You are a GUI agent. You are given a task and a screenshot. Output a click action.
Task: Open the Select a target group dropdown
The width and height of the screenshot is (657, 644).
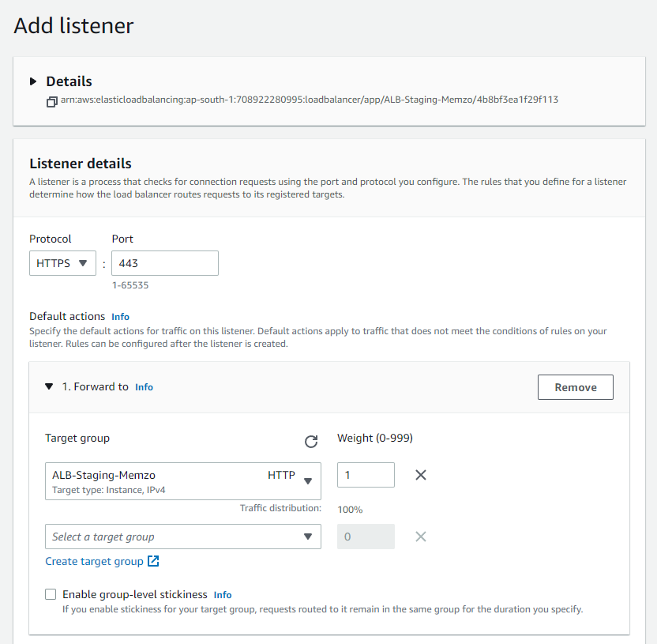pyautogui.click(x=183, y=537)
